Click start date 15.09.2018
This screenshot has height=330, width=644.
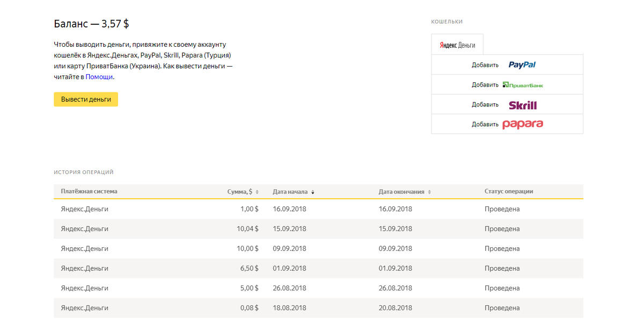(x=289, y=229)
